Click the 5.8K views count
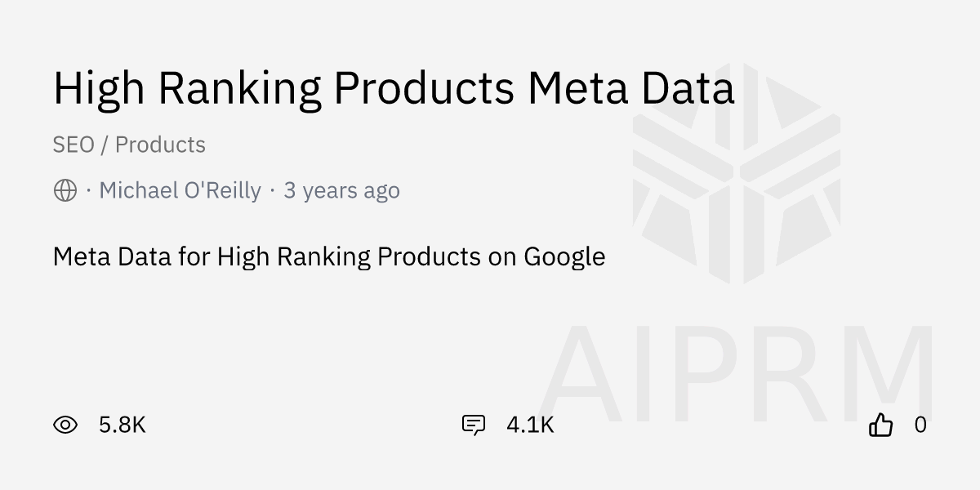 tap(122, 425)
